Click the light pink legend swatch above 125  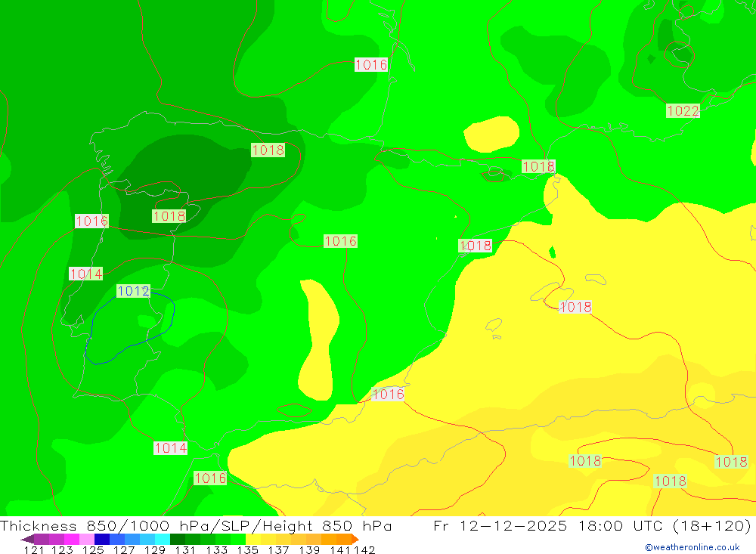(87, 539)
